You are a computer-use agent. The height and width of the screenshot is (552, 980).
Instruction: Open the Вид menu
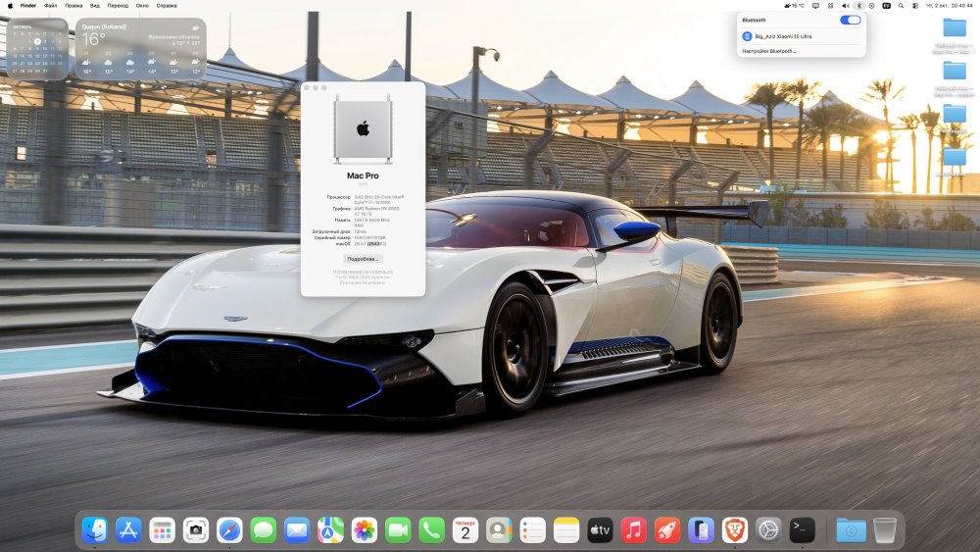pyautogui.click(x=95, y=6)
